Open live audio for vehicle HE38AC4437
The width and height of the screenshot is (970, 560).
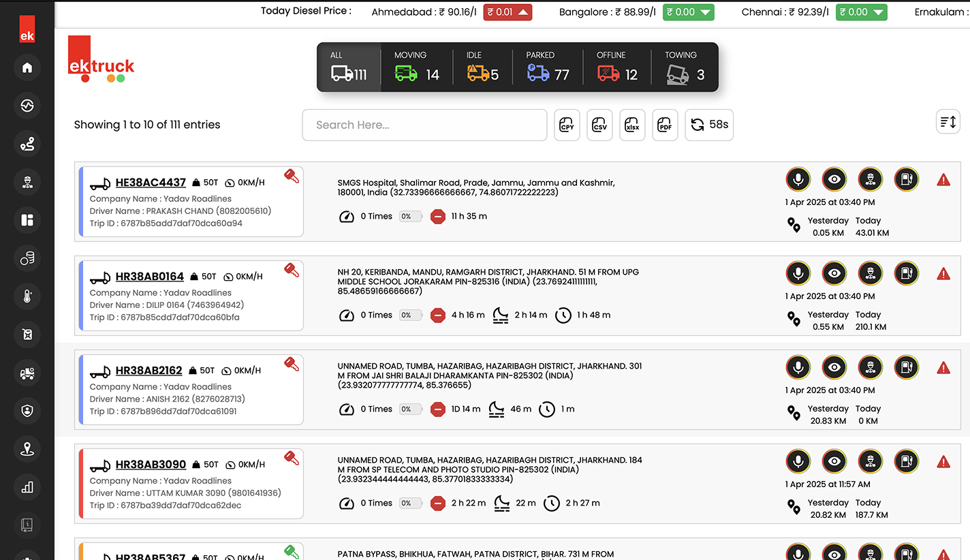tap(798, 179)
